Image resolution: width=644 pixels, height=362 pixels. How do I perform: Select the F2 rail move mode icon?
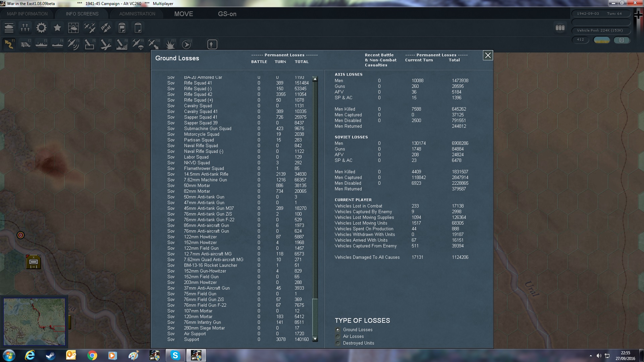(x=25, y=44)
